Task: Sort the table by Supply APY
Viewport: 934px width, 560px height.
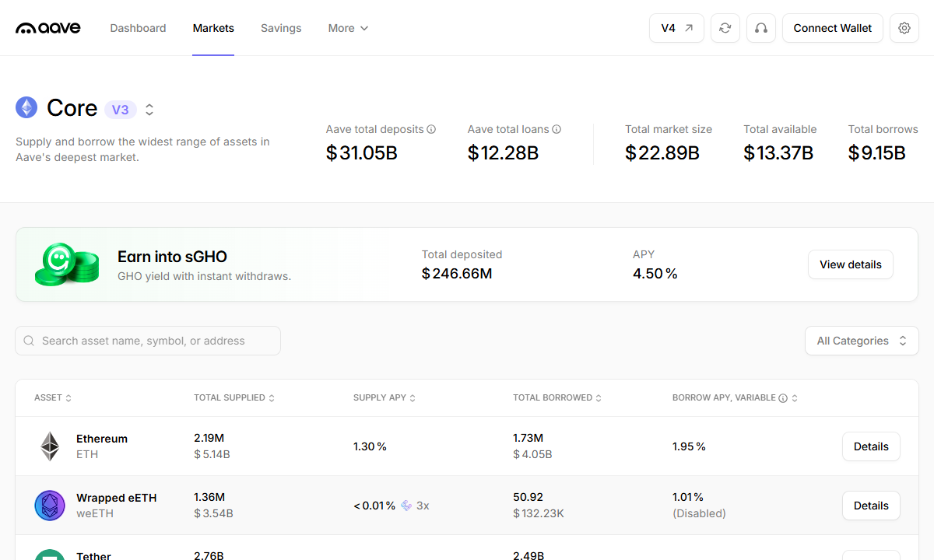Action: [x=384, y=398]
